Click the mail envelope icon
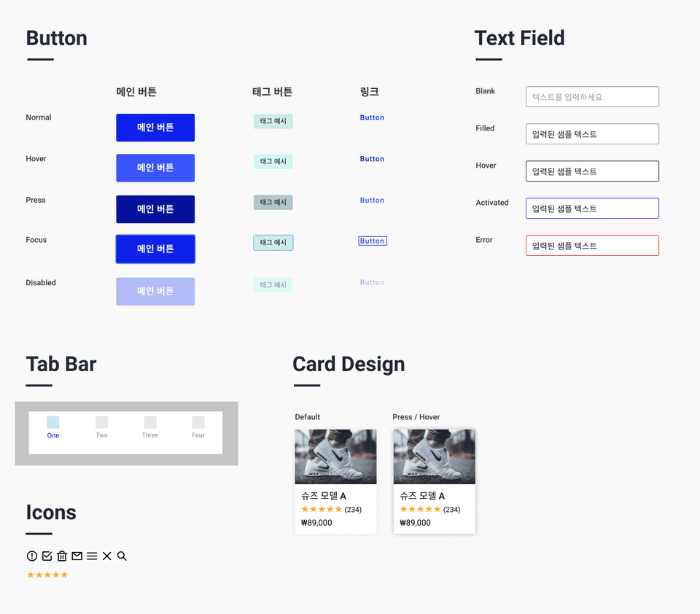 point(77,556)
